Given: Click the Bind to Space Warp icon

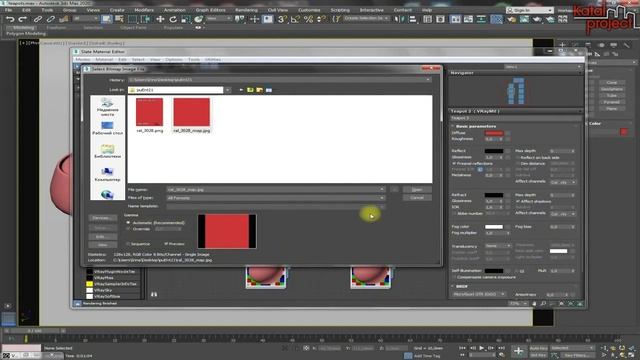Looking at the screenshot, I should click(x=64, y=19).
